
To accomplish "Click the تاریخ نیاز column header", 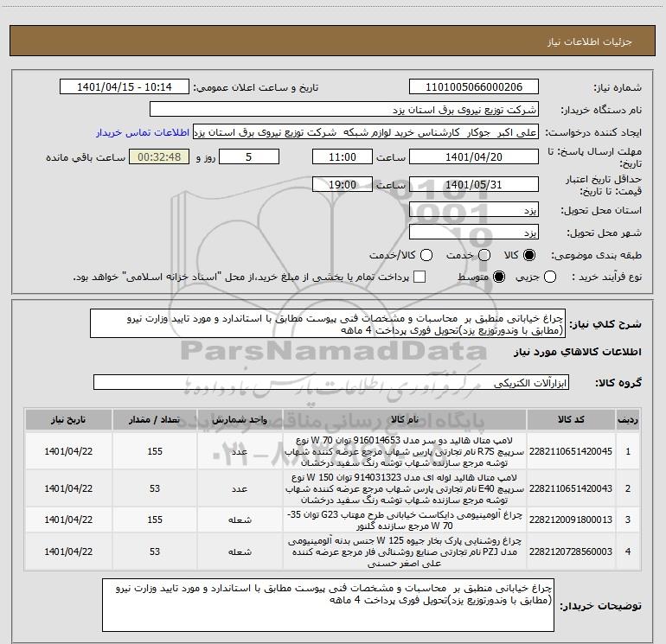I will (x=68, y=419).
